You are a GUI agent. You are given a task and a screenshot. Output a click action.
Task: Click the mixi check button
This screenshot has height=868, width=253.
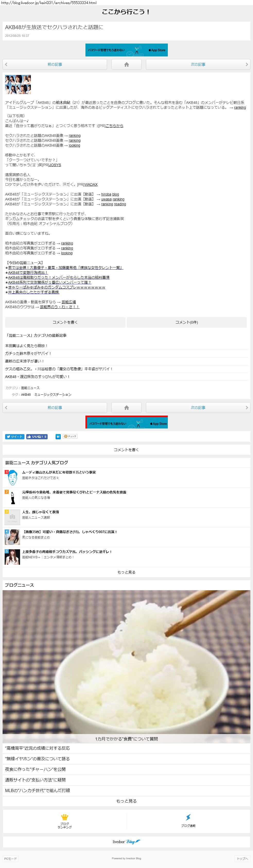[x=70, y=436]
